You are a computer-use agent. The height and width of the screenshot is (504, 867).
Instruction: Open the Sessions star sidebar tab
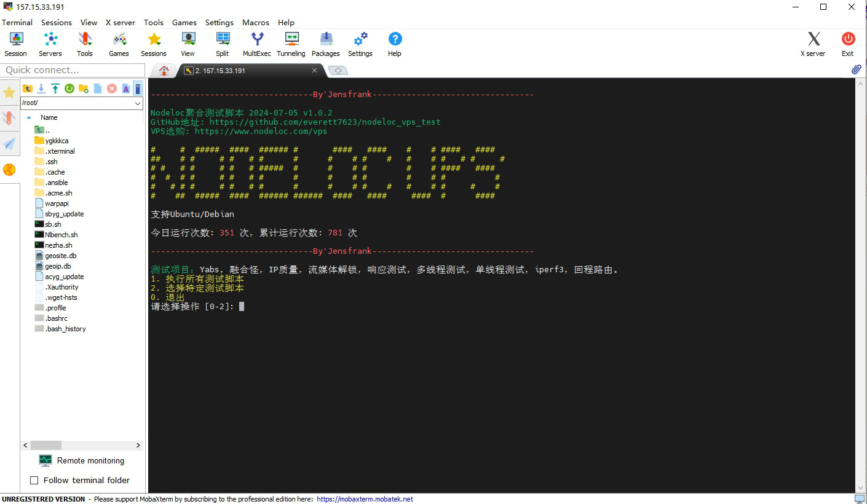9,93
